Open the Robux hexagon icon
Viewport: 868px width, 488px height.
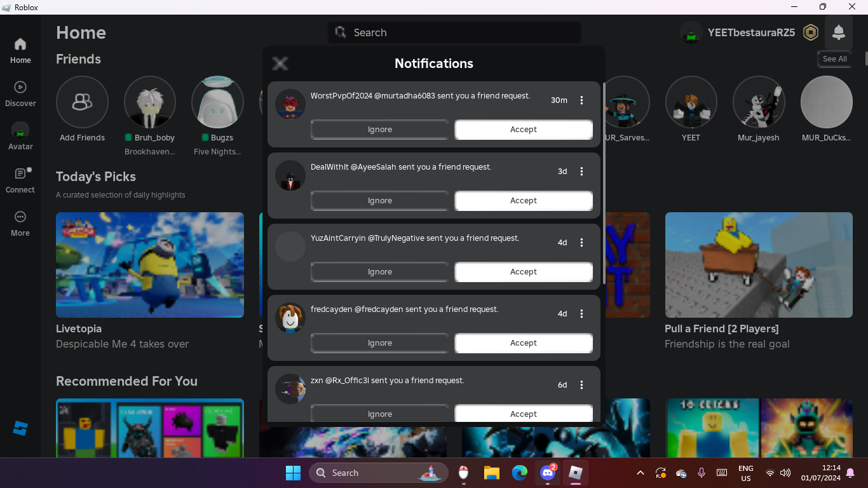pos(811,32)
